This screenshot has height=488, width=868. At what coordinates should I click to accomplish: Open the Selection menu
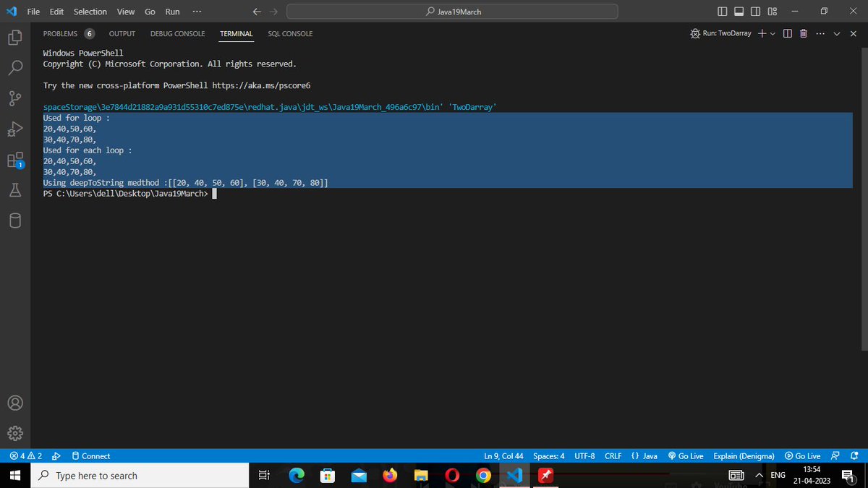(90, 12)
